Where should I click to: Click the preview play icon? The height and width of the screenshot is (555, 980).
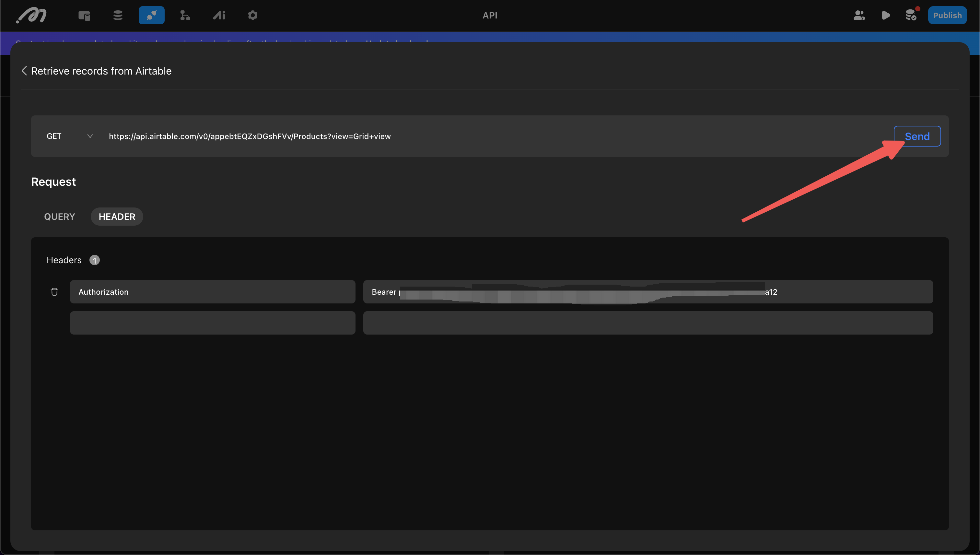click(886, 15)
